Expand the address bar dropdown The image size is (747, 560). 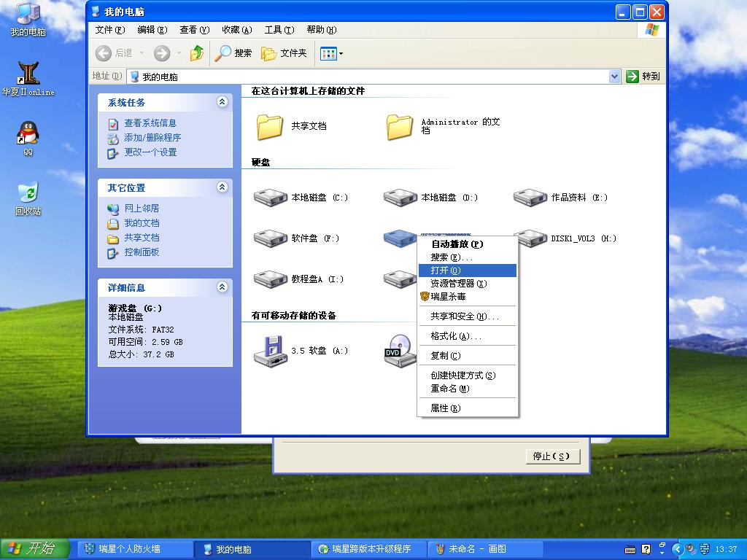tap(614, 76)
